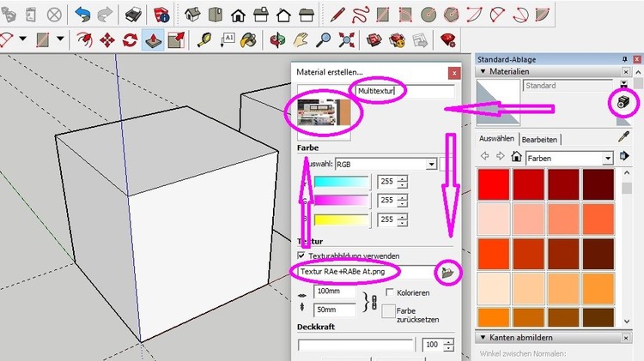Pick the eyedropper sample paint tool
The width and height of the screenshot is (644, 361).
624,136
